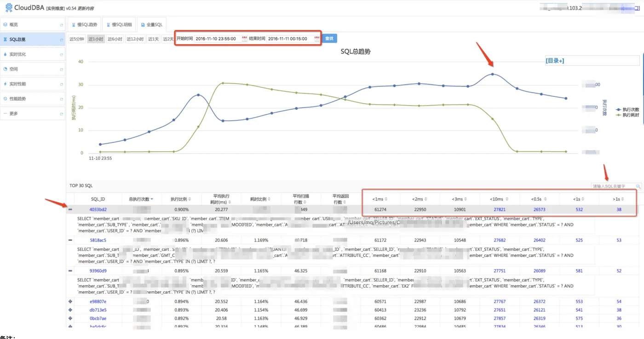This screenshot has width=644, height=339.
Task: Open SQL_ID link e98807e
Action: 98,301
